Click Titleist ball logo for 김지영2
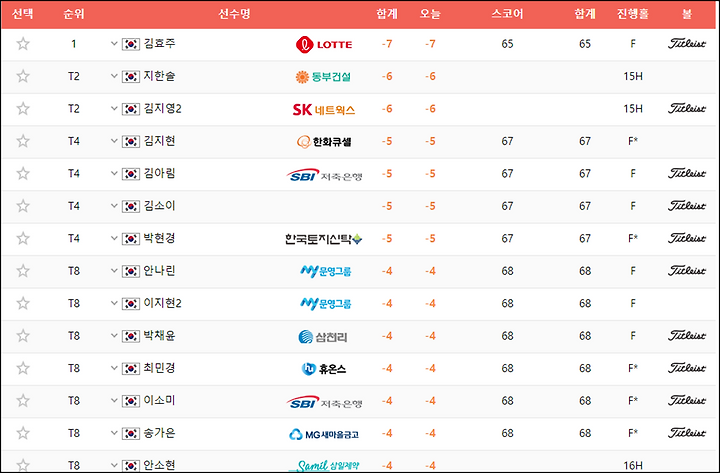 pos(686,108)
